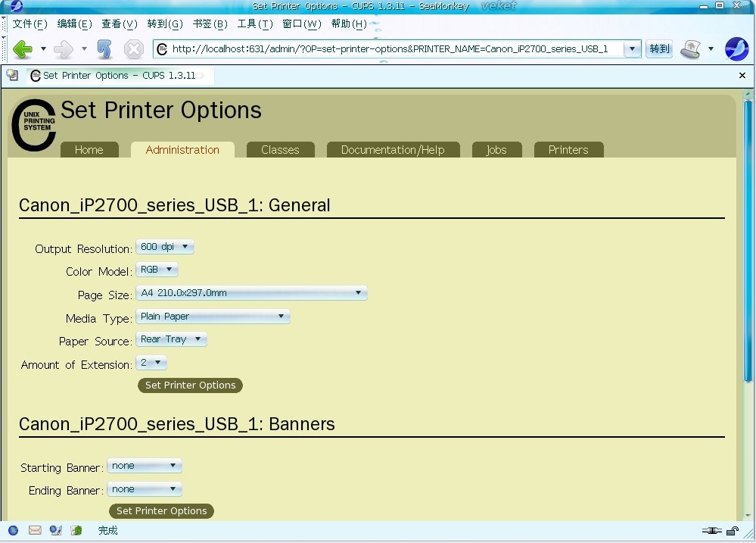Close the SeaMonkey window
Image resolution: width=756 pixels, height=543 pixels.
click(x=737, y=6)
